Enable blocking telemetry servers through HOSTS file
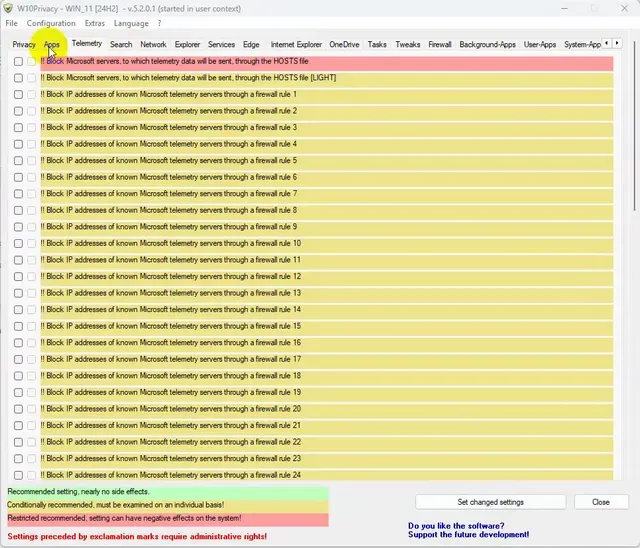This screenshot has height=548, width=640. (x=18, y=61)
